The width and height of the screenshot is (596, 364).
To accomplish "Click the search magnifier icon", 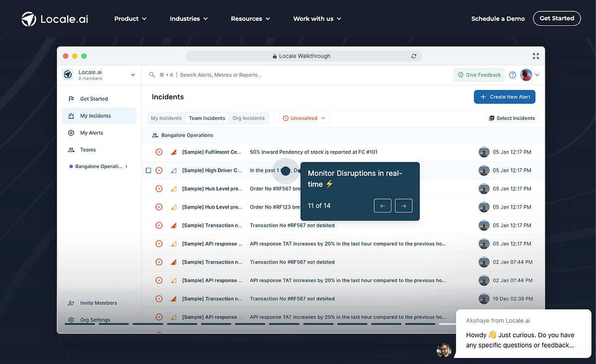I will tap(152, 75).
